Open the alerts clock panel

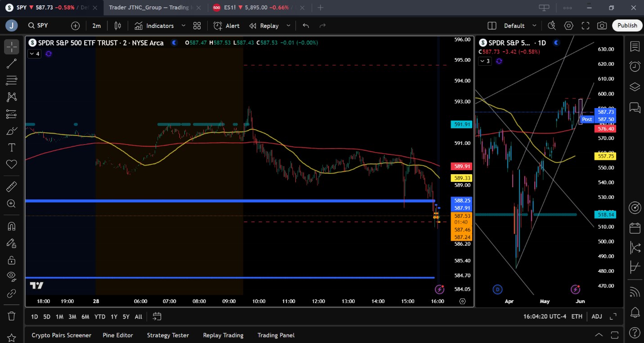[635, 67]
